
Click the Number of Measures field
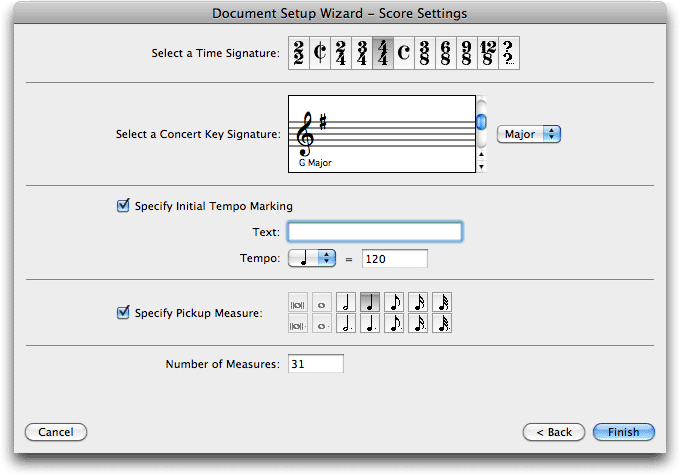pos(316,364)
